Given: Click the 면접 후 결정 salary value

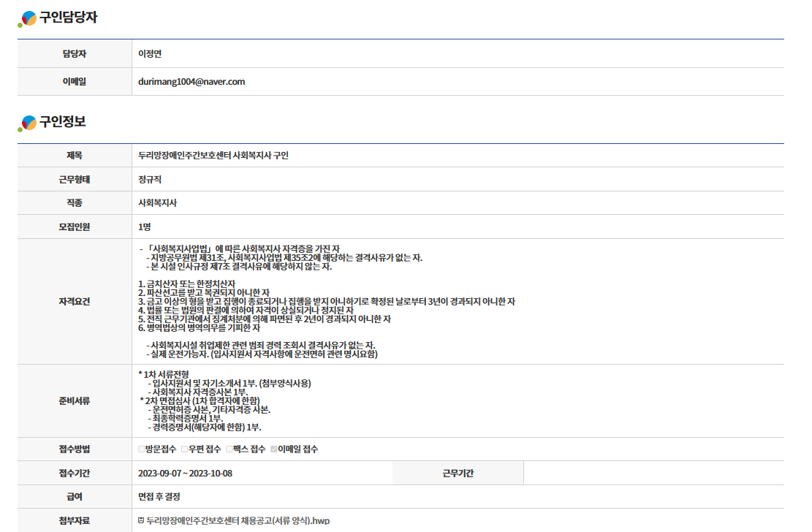Looking at the screenshot, I should [x=159, y=497].
